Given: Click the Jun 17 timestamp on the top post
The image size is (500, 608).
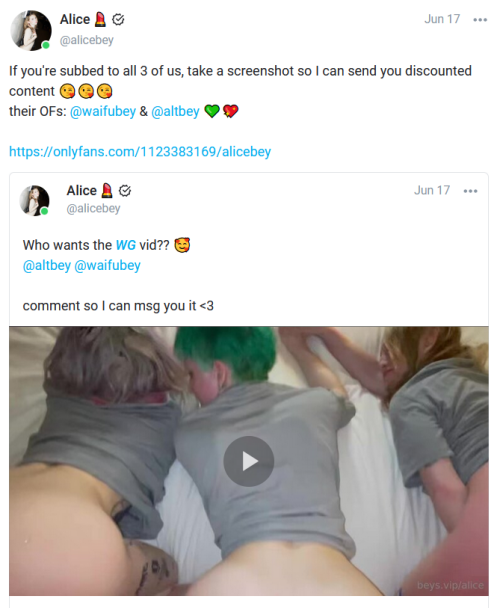Looking at the screenshot, I should pos(442,19).
